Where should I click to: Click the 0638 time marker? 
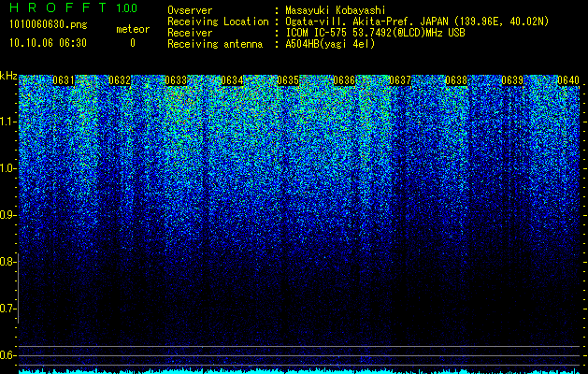pos(456,80)
